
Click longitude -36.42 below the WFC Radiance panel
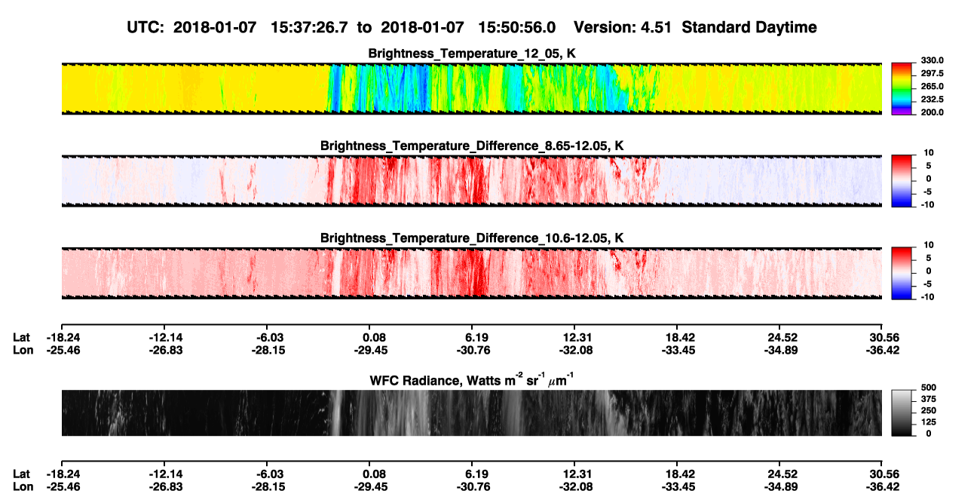(883, 486)
